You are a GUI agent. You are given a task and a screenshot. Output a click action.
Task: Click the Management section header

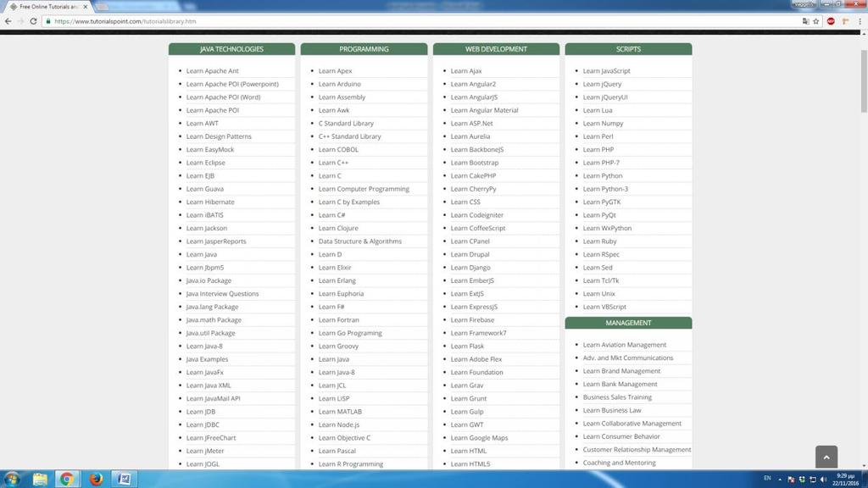(628, 323)
